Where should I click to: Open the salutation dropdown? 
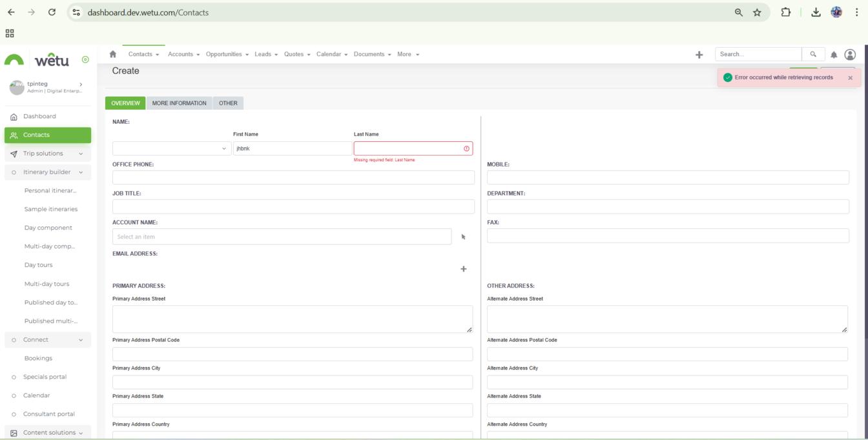(171, 148)
